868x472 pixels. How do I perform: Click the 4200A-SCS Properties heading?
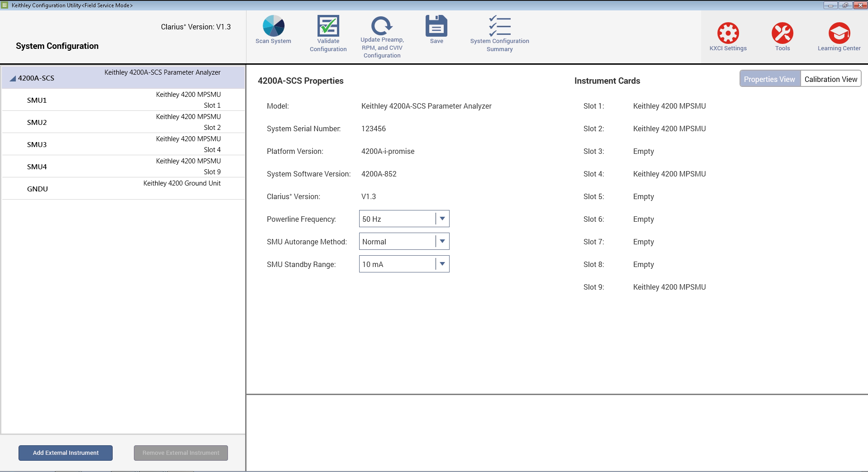301,81
